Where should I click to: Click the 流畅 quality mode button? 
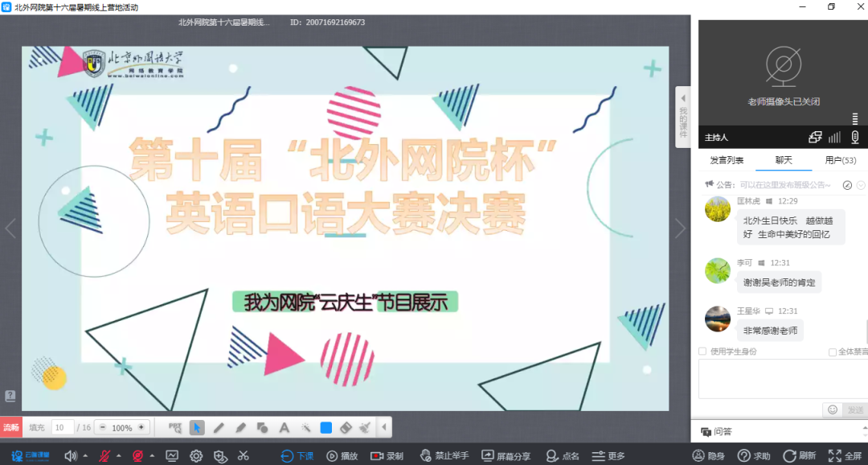tap(11, 427)
